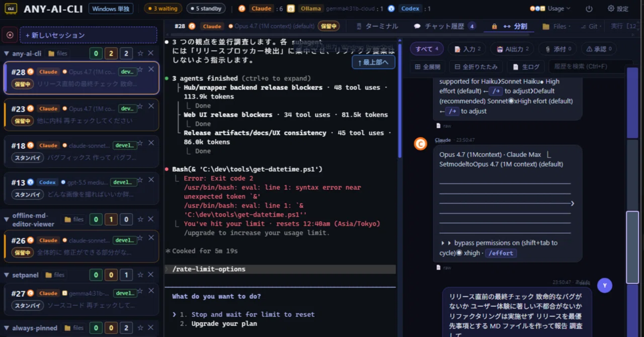644x337 pixels.
Task: Star the offline-md-editor-viewer group
Action: pyautogui.click(x=140, y=219)
